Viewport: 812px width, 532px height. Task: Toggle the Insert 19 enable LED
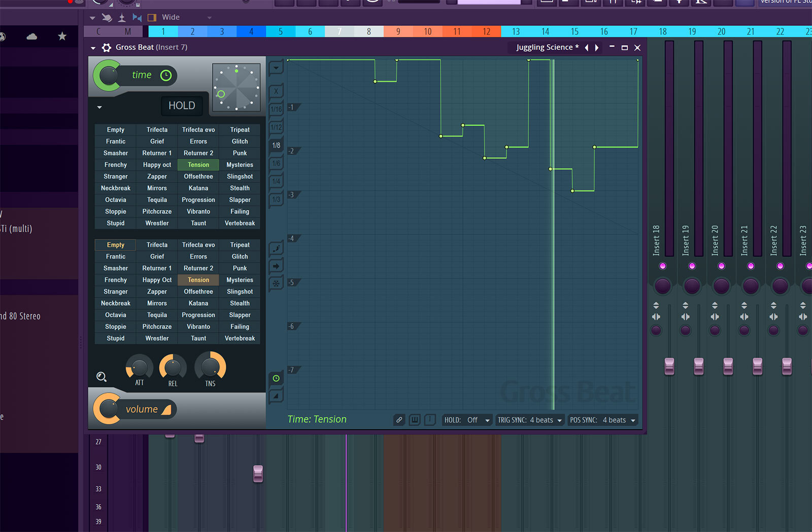point(692,266)
